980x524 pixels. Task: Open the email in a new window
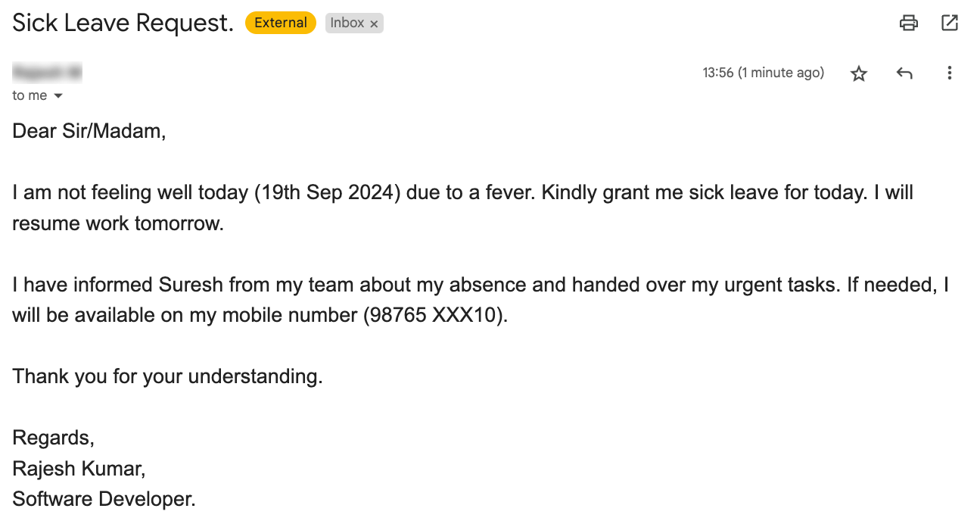tap(950, 23)
